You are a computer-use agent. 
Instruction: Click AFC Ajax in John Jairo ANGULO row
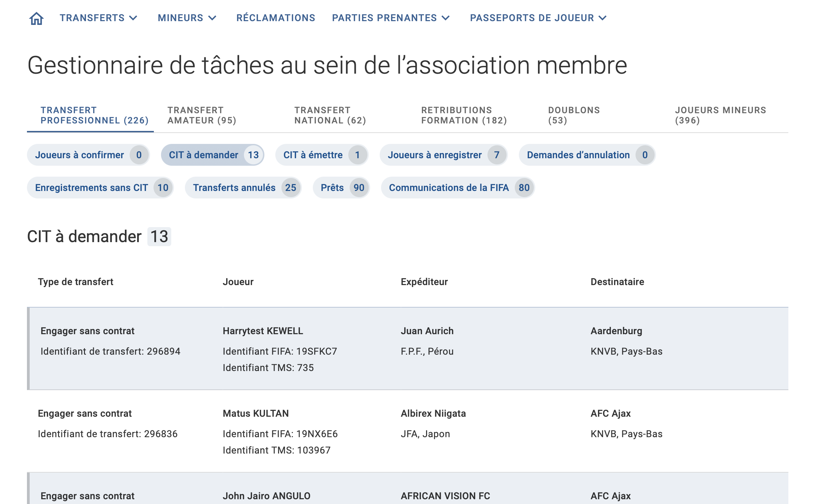click(x=611, y=496)
